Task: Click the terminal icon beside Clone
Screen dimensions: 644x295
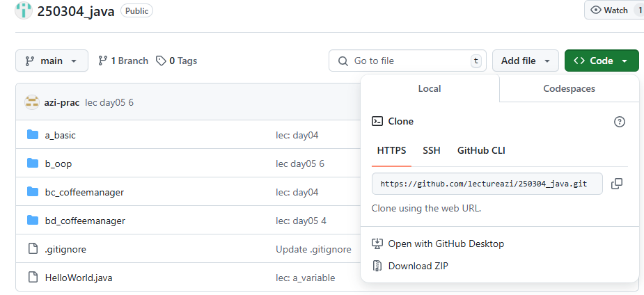Action: click(377, 121)
